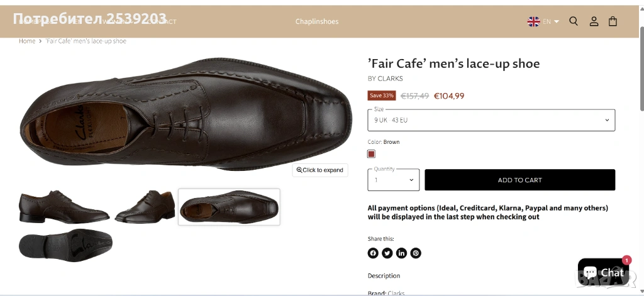The height and width of the screenshot is (296, 644).
Task: Go to Home breadcrumb link
Action: tap(27, 41)
